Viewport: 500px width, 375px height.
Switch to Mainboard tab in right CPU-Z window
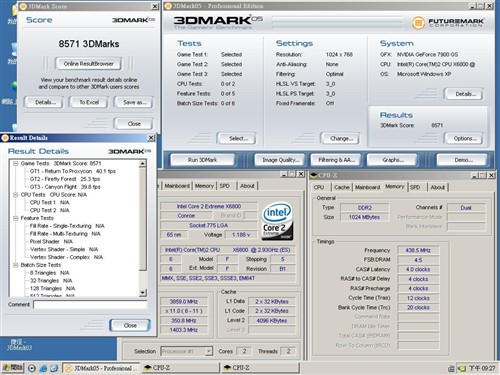367,187
